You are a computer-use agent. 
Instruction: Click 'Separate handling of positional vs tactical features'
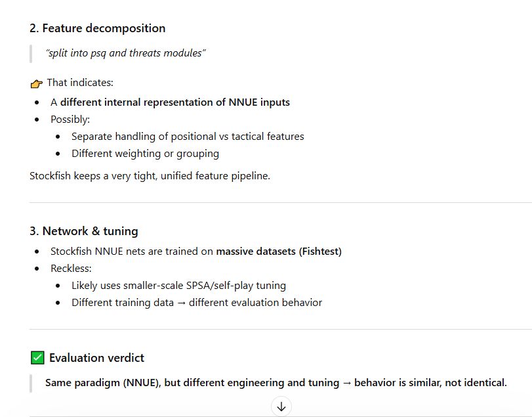tap(188, 137)
